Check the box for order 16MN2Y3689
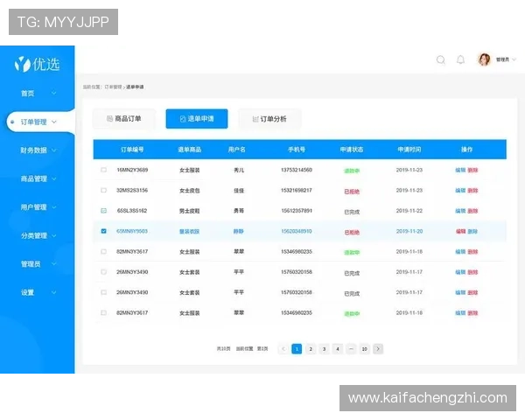This screenshot has width=525, height=420. [x=103, y=170]
